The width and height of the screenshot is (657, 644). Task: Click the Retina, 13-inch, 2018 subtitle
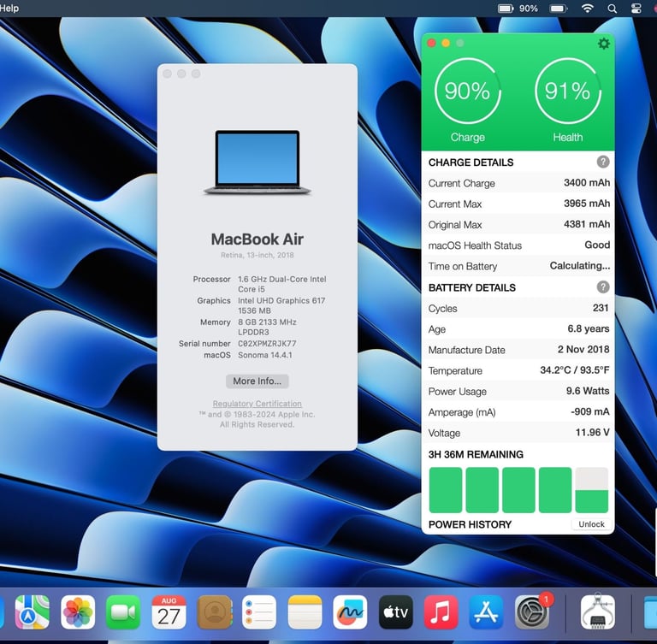tap(257, 255)
